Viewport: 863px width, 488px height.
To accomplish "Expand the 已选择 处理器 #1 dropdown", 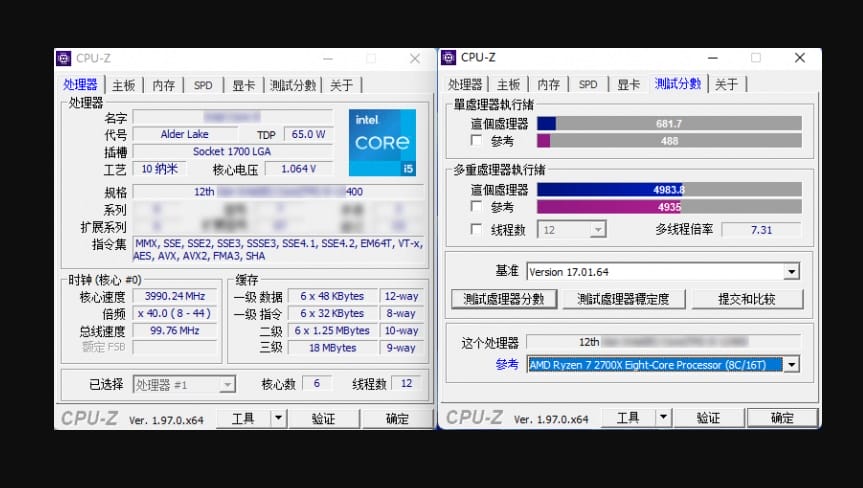I will [x=227, y=385].
